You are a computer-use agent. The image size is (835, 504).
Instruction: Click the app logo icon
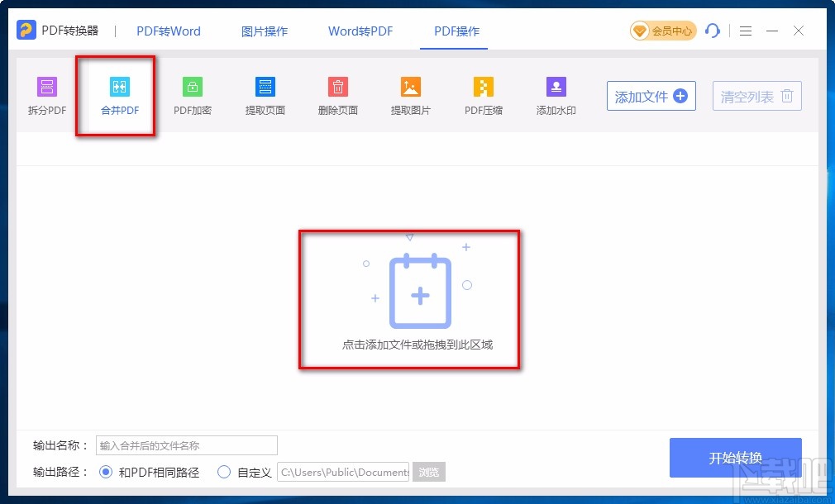pos(25,30)
